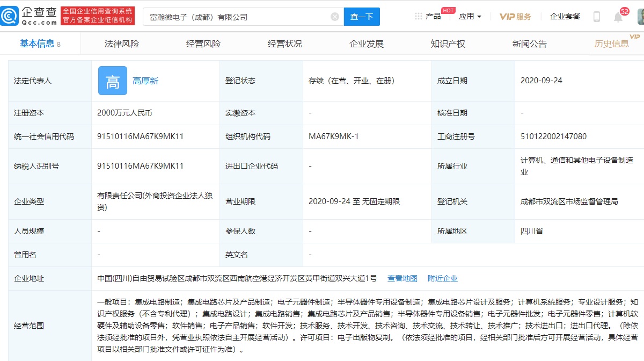This screenshot has width=644, height=361.
Task: Select the 经营范围 business scope paragraph
Action: point(368,326)
